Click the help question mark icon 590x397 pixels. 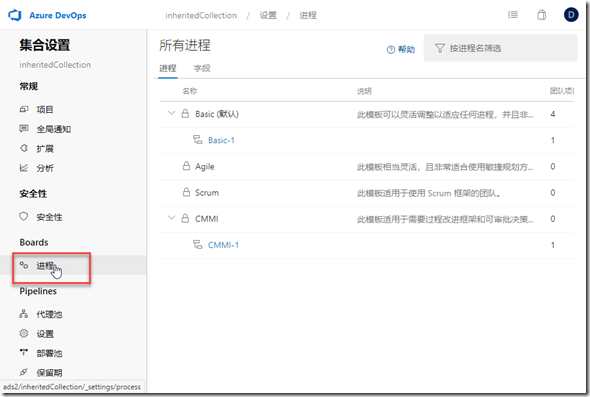coord(391,49)
